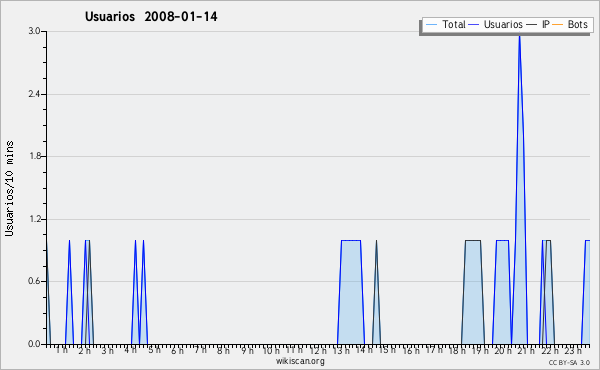Click the '3.0' y-axis label
This screenshot has width=600, height=370.
coord(34,31)
